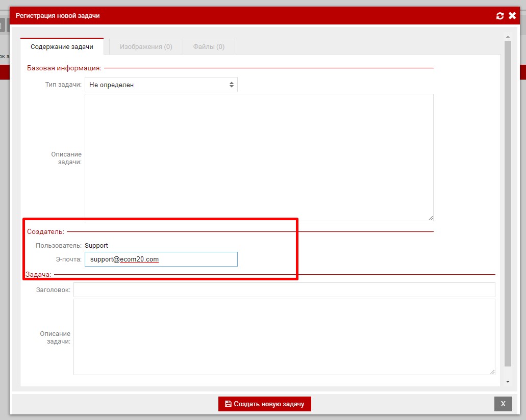Click the Support user name text
The image size is (526, 420).
(x=96, y=246)
